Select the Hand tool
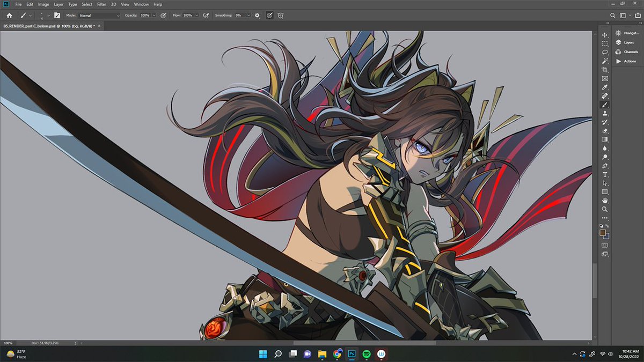644x362 pixels. tap(605, 201)
